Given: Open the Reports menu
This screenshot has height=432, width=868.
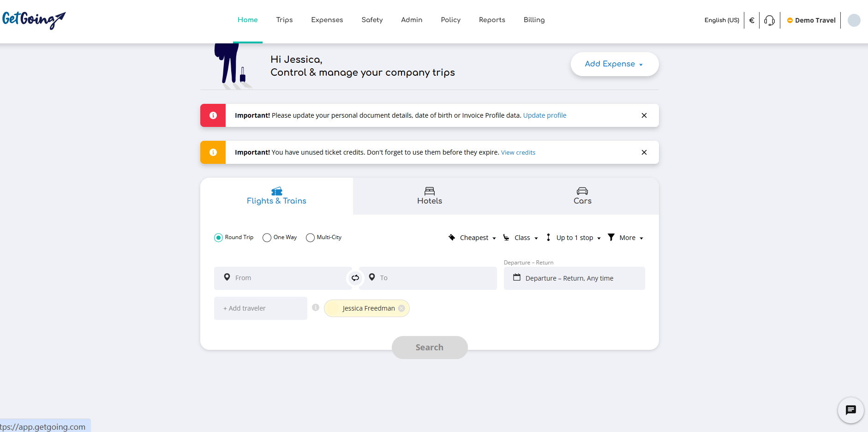Looking at the screenshot, I should pyautogui.click(x=492, y=20).
